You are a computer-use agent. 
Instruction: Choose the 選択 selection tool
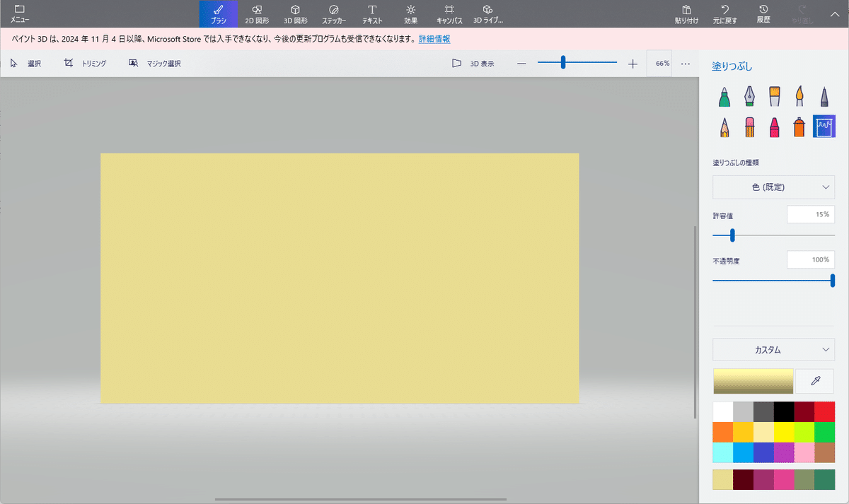(x=25, y=64)
